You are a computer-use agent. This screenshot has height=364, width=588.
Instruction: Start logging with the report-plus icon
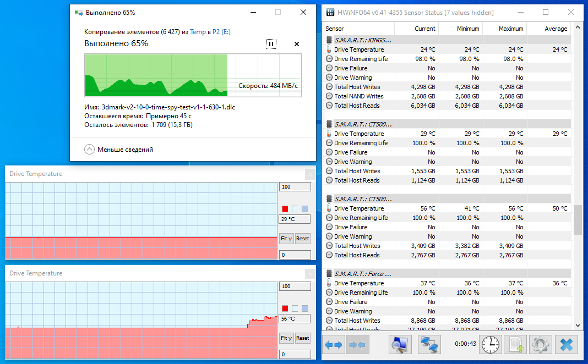coord(515,344)
